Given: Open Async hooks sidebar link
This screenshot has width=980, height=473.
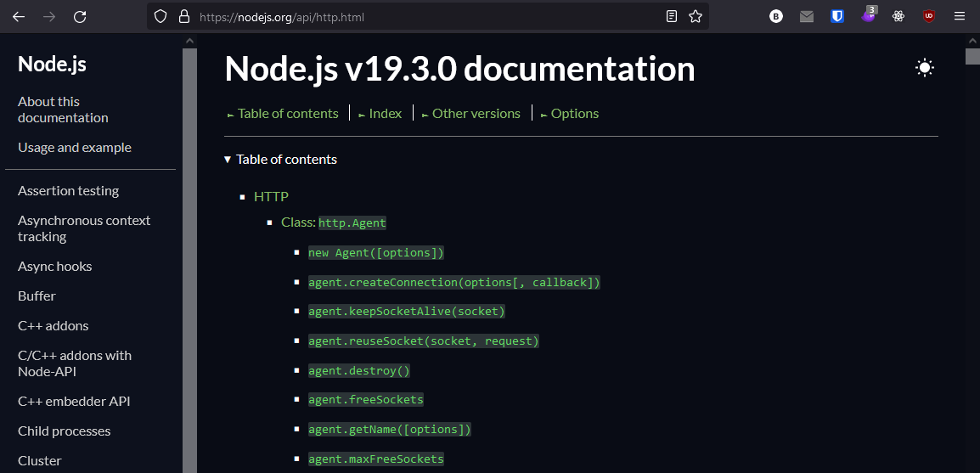Looking at the screenshot, I should pyautogui.click(x=55, y=266).
